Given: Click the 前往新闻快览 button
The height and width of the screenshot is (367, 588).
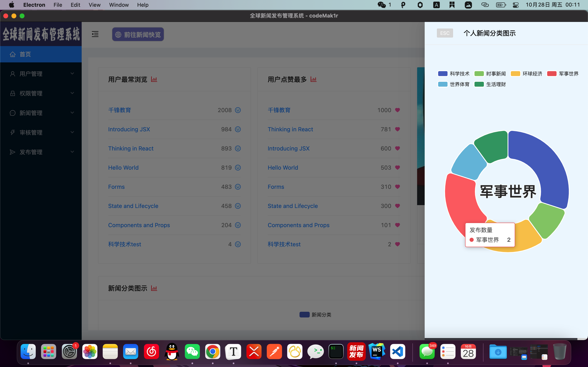Looking at the screenshot, I should click(x=138, y=34).
